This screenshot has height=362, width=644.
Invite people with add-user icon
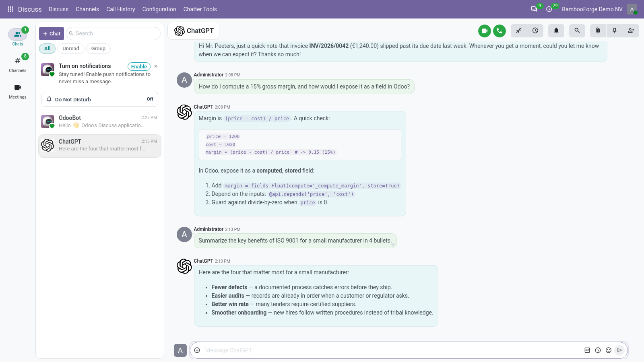(x=631, y=31)
